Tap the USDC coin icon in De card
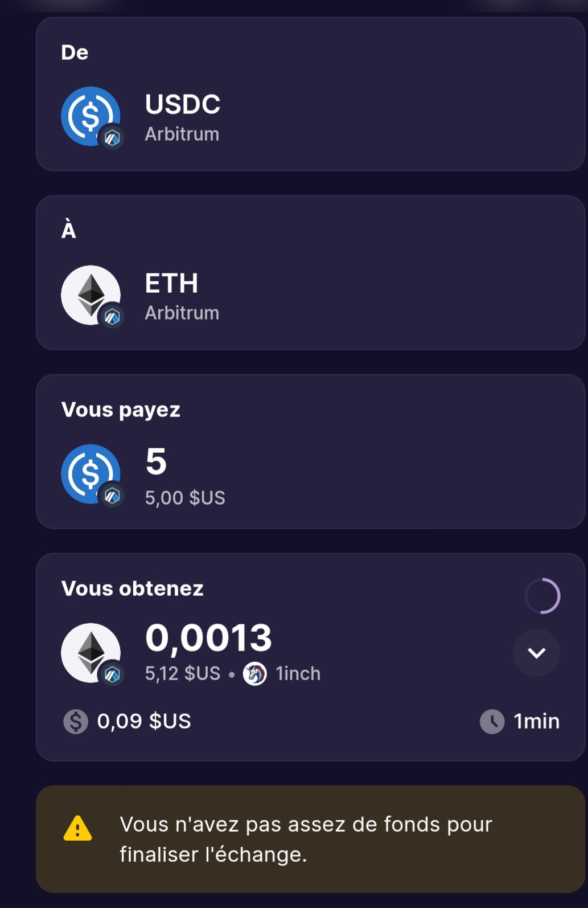The image size is (588, 908). (x=91, y=116)
